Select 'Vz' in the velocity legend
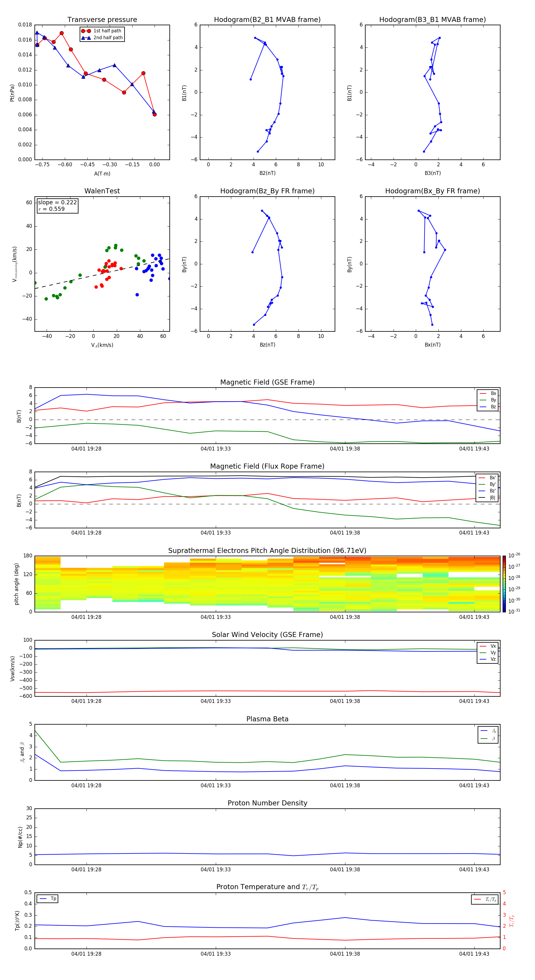The height and width of the screenshot is (980, 535). (x=488, y=659)
